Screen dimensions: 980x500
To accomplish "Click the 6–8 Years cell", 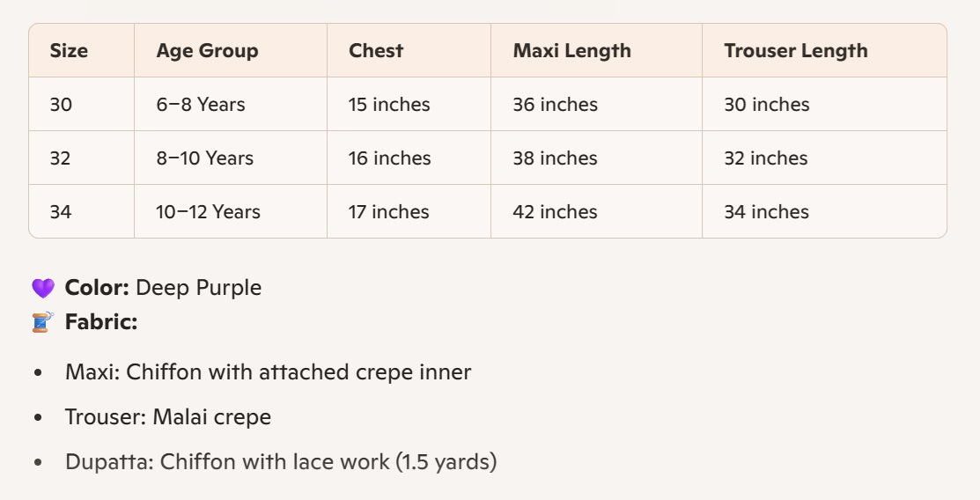I will pos(201,105).
